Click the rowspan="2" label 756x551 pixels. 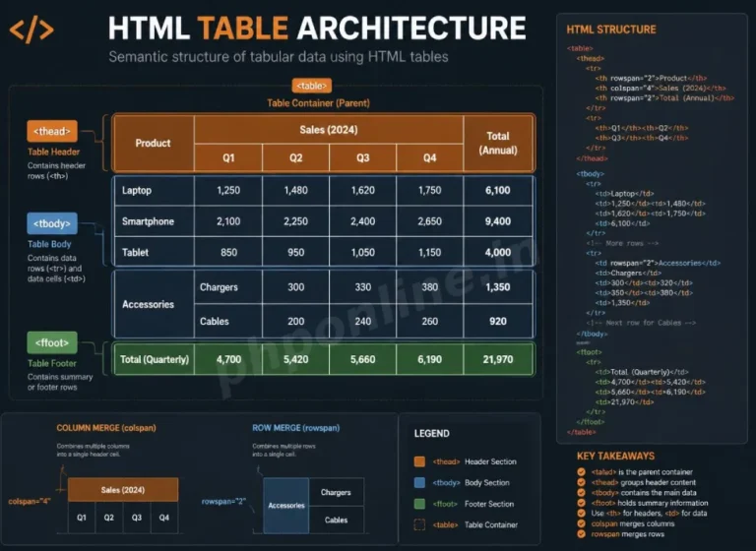click(223, 502)
